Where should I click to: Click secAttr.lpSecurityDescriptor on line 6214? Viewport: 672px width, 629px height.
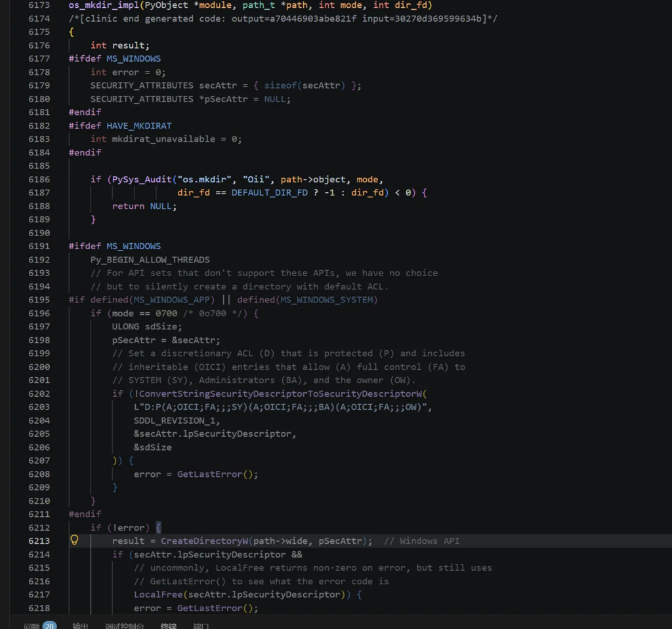[209, 554]
